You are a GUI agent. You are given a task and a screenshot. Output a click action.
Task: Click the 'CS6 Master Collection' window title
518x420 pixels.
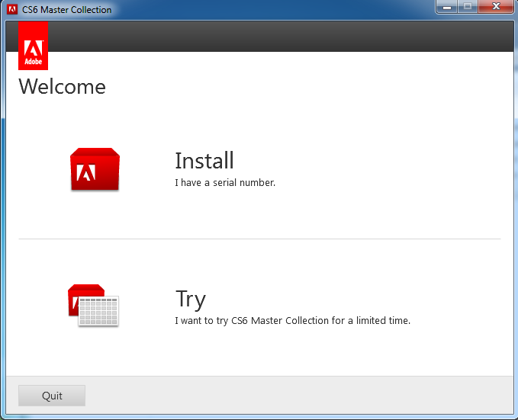coord(66,10)
